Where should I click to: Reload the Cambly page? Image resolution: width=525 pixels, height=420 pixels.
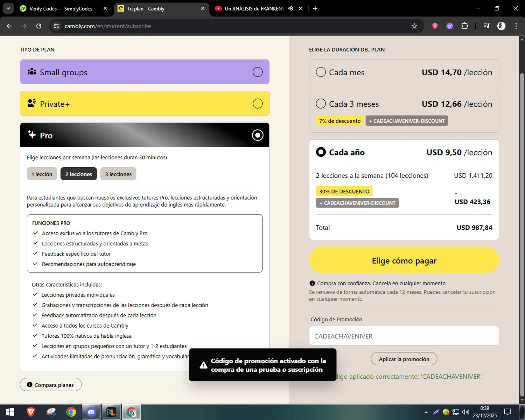click(x=39, y=26)
